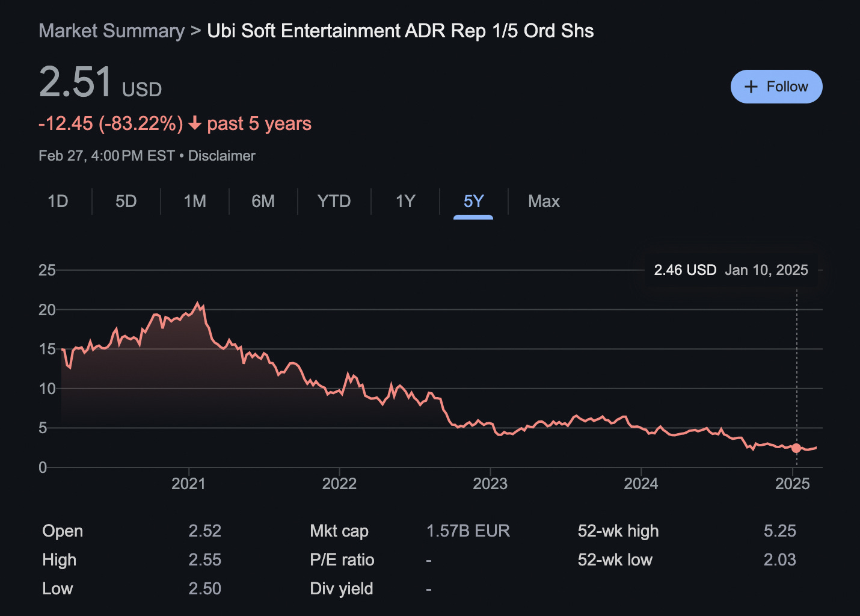This screenshot has width=860, height=616.
Task: View the YTD performance tab
Action: point(334,202)
